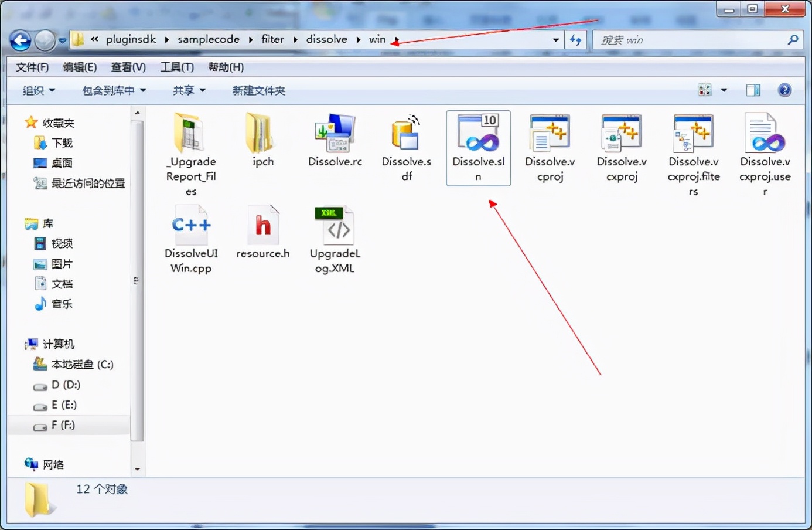The width and height of the screenshot is (812, 530).
Task: Open the 编辑(E) menu
Action: click(80, 67)
